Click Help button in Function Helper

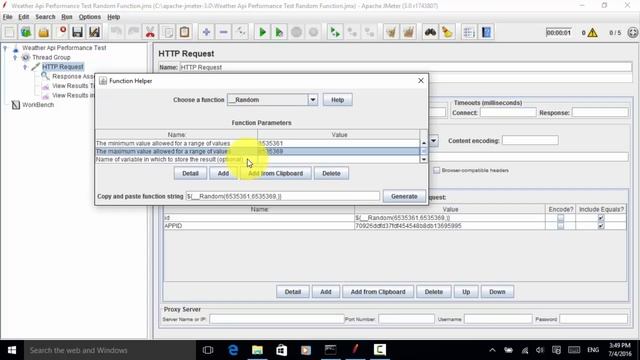(338, 100)
